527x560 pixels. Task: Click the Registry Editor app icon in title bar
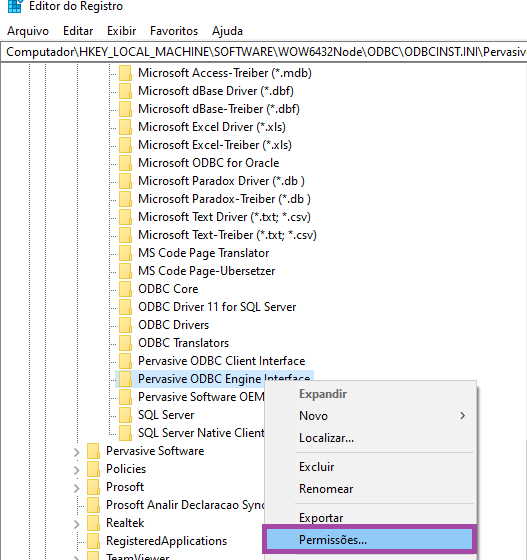click(15, 5)
